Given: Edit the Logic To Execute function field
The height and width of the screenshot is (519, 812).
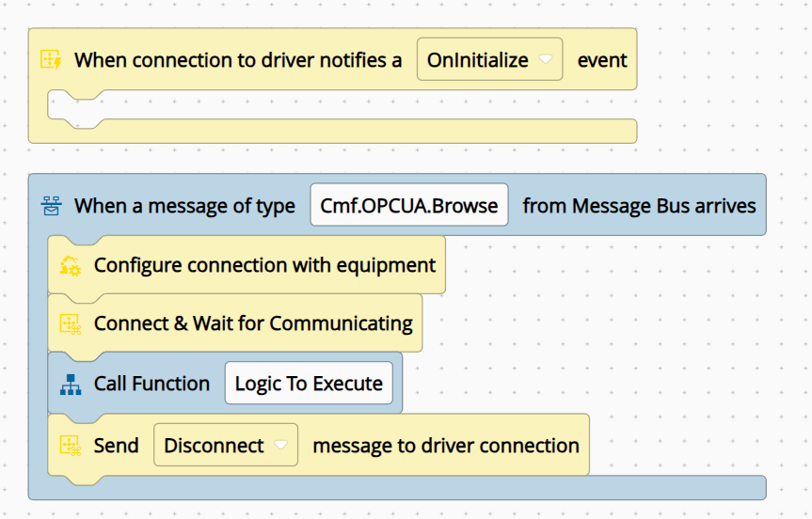Looking at the screenshot, I should click(x=309, y=383).
